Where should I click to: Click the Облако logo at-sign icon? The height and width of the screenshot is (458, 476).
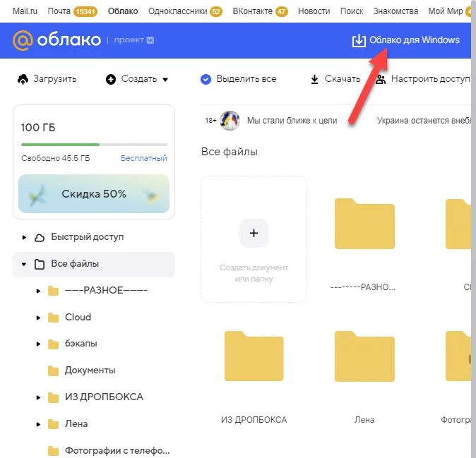coord(23,40)
